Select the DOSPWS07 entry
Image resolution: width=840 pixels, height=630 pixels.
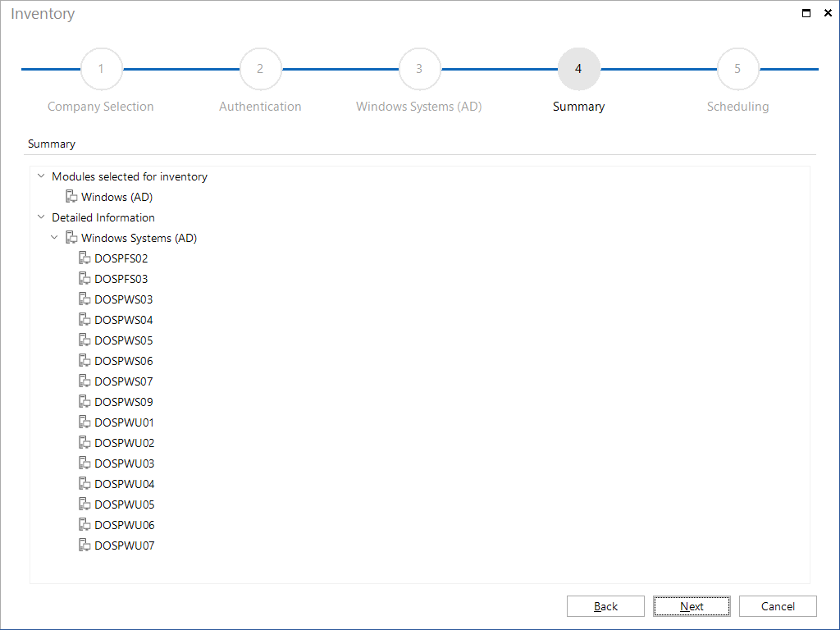[x=124, y=381]
